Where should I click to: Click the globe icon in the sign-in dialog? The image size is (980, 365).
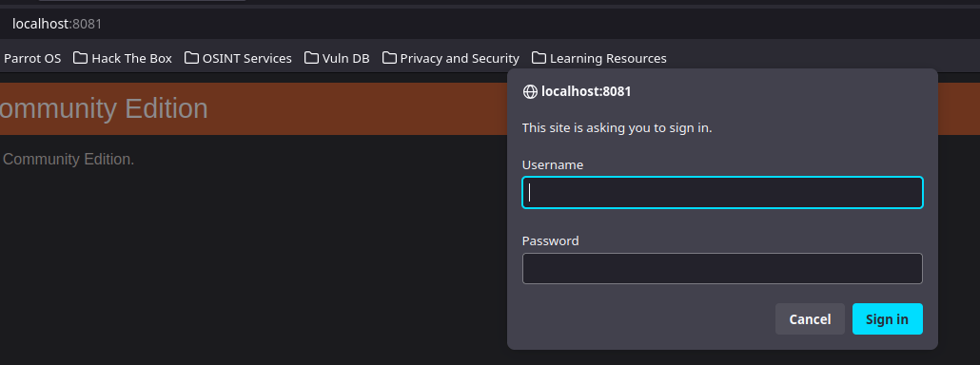(x=530, y=91)
